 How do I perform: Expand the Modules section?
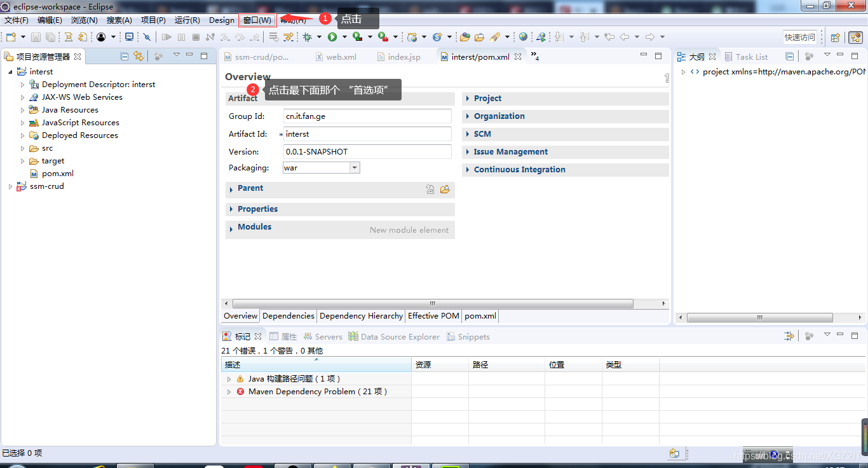pyautogui.click(x=231, y=230)
